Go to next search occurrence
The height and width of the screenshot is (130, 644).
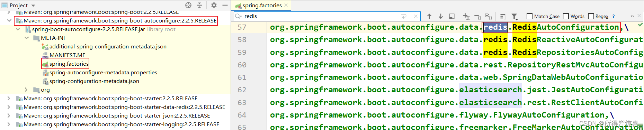coord(441,16)
